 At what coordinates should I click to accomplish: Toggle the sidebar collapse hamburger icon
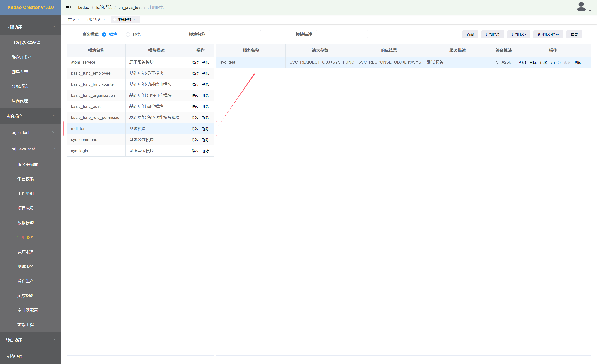(69, 7)
